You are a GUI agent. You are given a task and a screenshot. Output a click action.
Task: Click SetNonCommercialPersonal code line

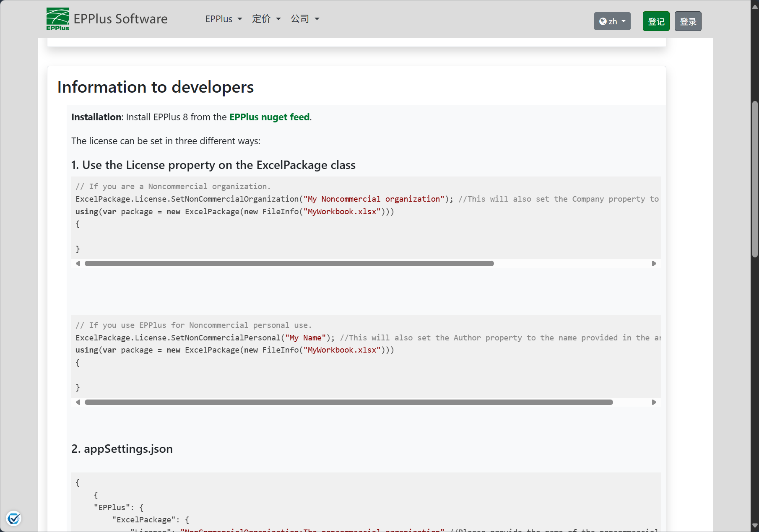368,338
